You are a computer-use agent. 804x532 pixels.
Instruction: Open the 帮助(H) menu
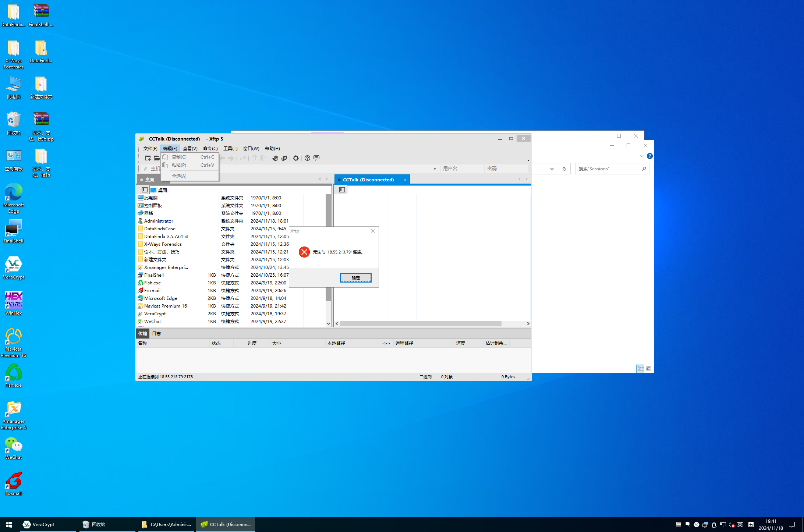click(x=272, y=149)
